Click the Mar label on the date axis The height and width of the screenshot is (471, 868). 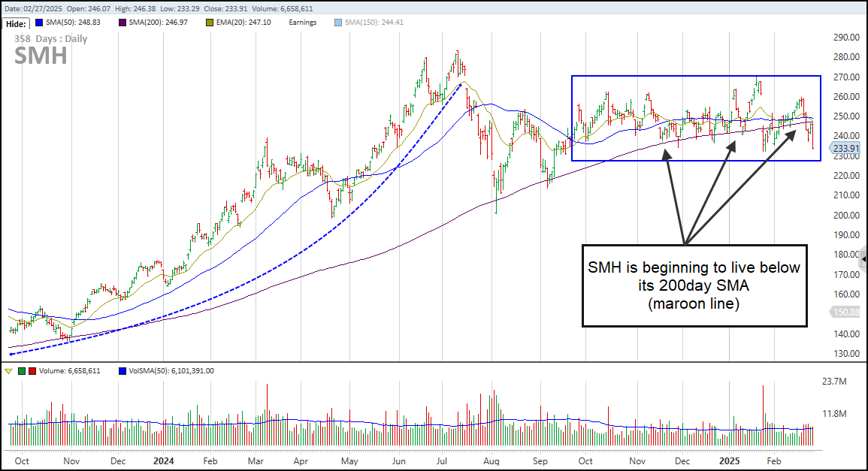(256, 461)
